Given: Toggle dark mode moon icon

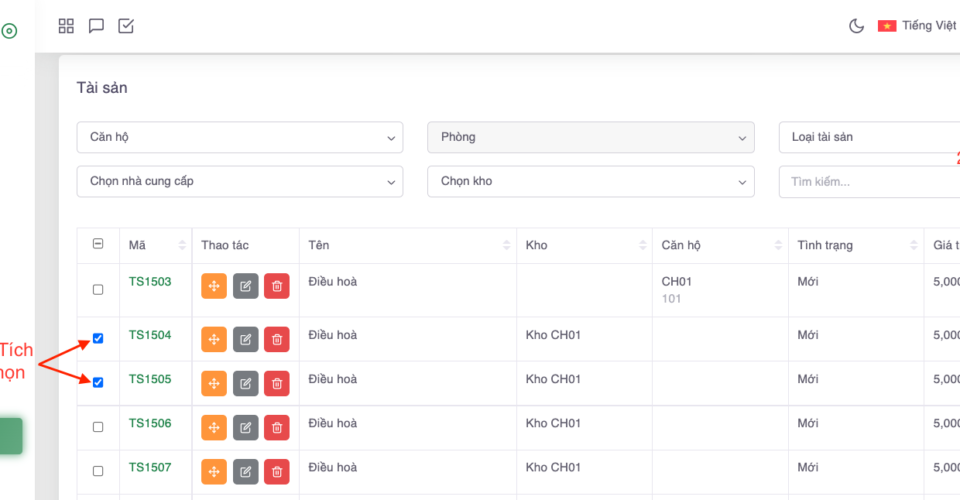Looking at the screenshot, I should point(856,26).
